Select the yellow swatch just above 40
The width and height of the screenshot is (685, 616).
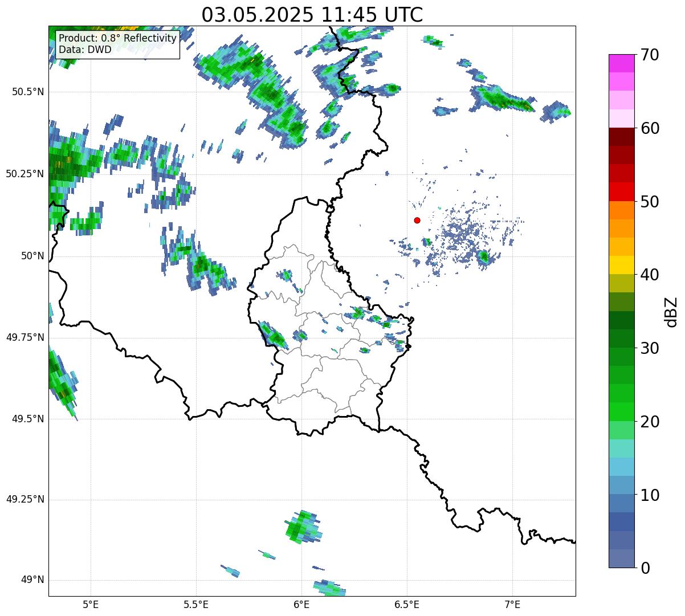[621, 265]
